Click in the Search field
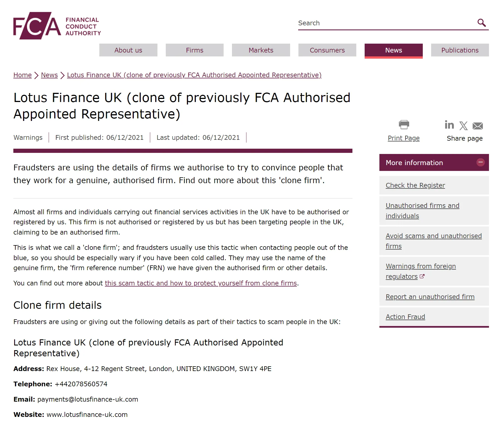The height and width of the screenshot is (423, 504). 387,23
